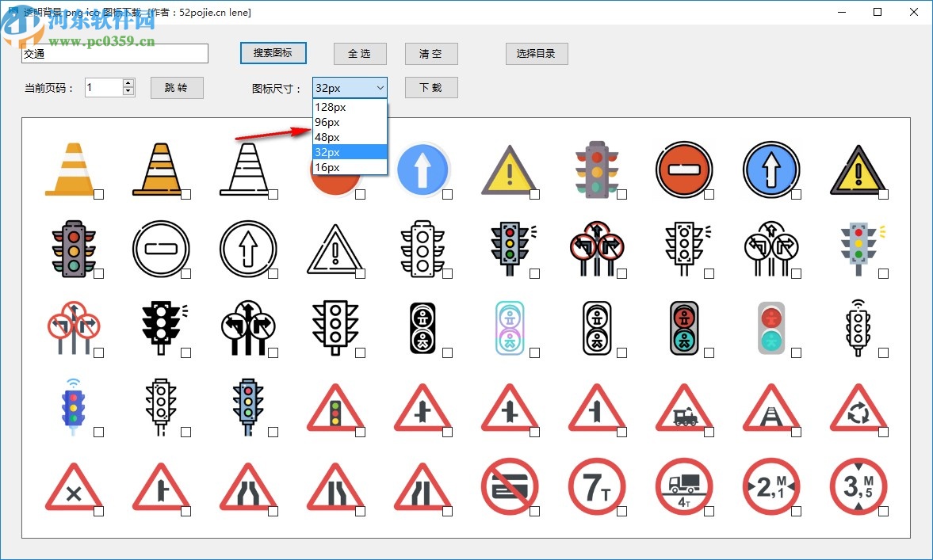Click the dark outlined colored traffic light icon

pyautogui.click(x=74, y=249)
